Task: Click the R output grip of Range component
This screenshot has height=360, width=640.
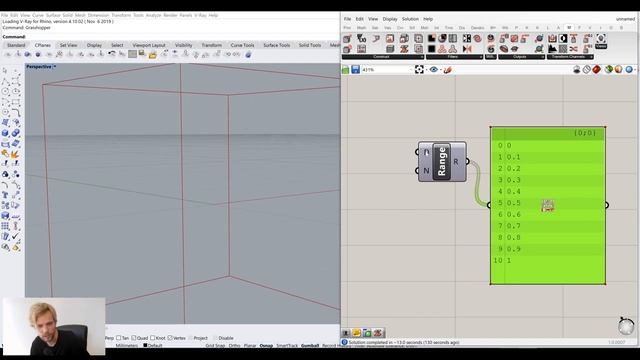Action: [467, 162]
